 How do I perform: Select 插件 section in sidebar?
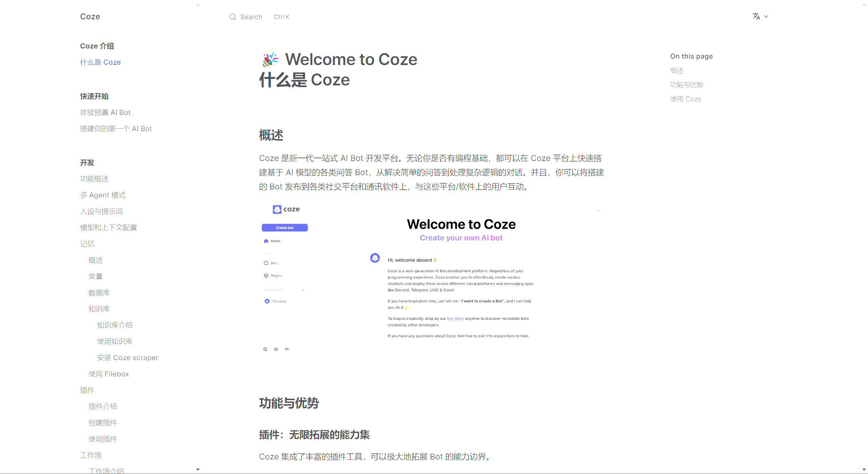point(87,390)
